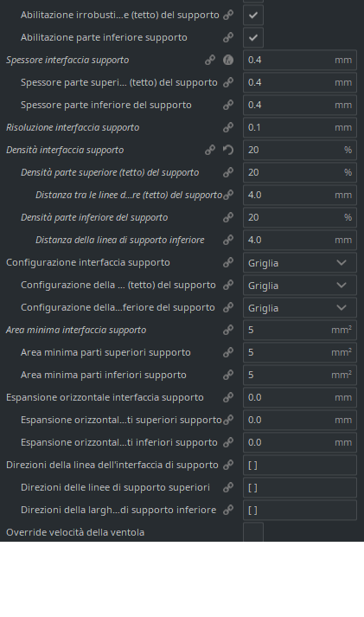Click function icon next to Spessore interfaccia supporto
This screenshot has height=617, width=364.
tap(228, 60)
